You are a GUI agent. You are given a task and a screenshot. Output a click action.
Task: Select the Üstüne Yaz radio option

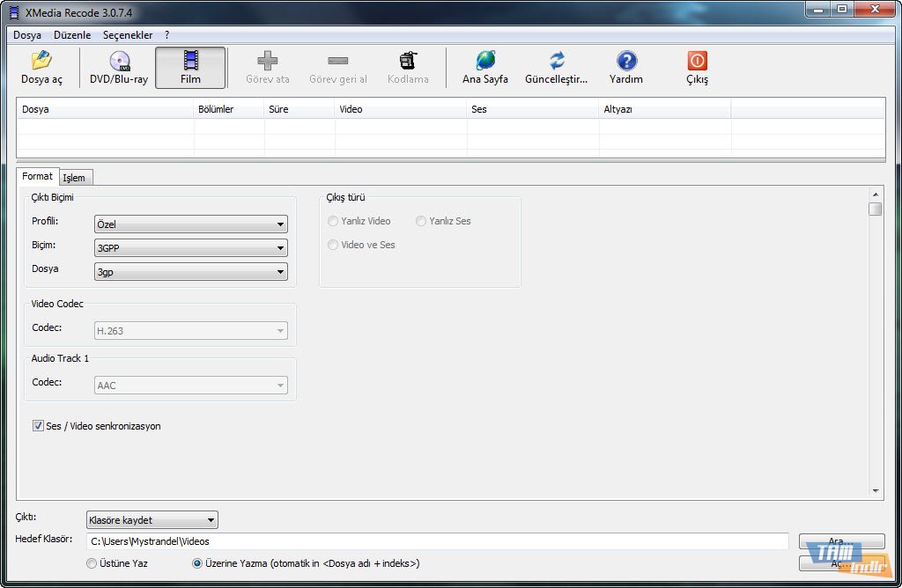[92, 563]
